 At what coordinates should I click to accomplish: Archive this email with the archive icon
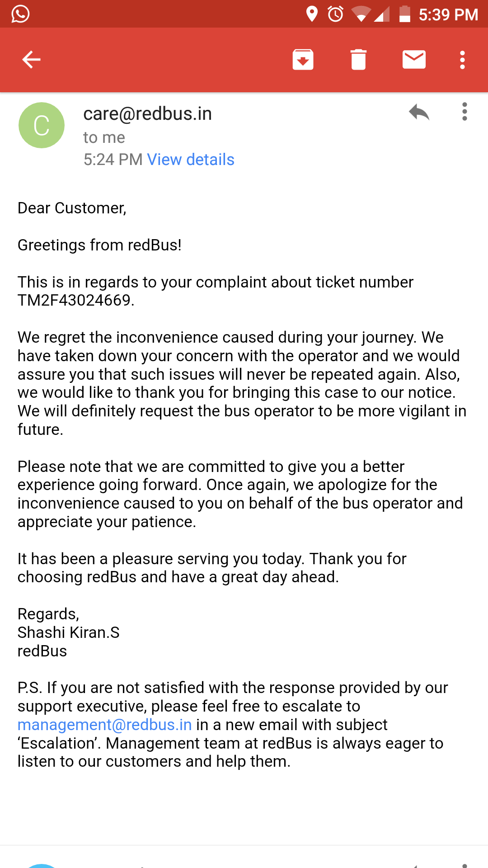(x=303, y=60)
